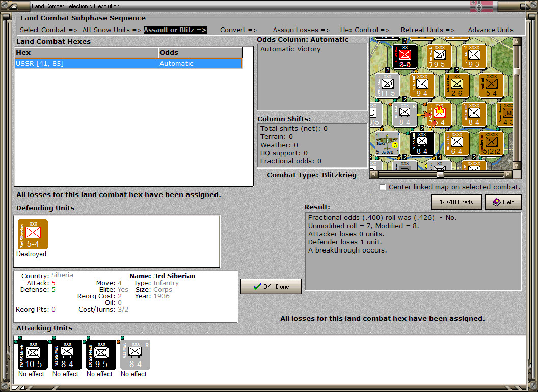This screenshot has width=538, height=392.
Task: Click the 2nd GD Mech 9-5 map counter
Action: (x=439, y=56)
